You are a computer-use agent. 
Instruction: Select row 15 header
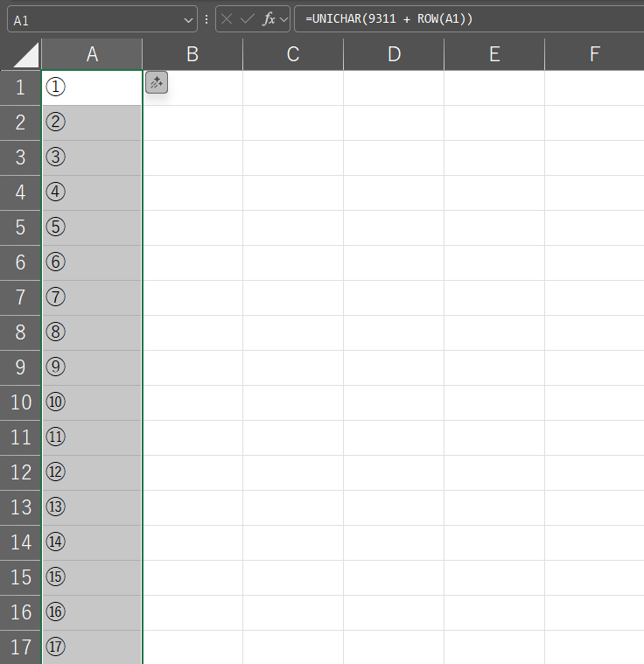(20, 577)
